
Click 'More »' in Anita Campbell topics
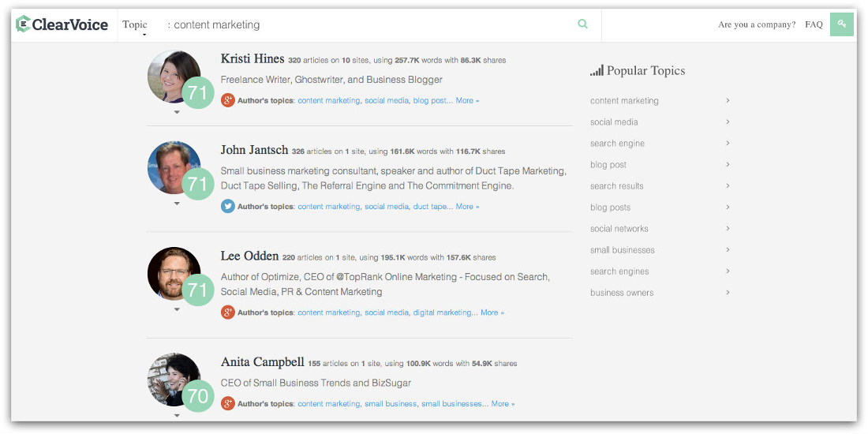point(503,404)
